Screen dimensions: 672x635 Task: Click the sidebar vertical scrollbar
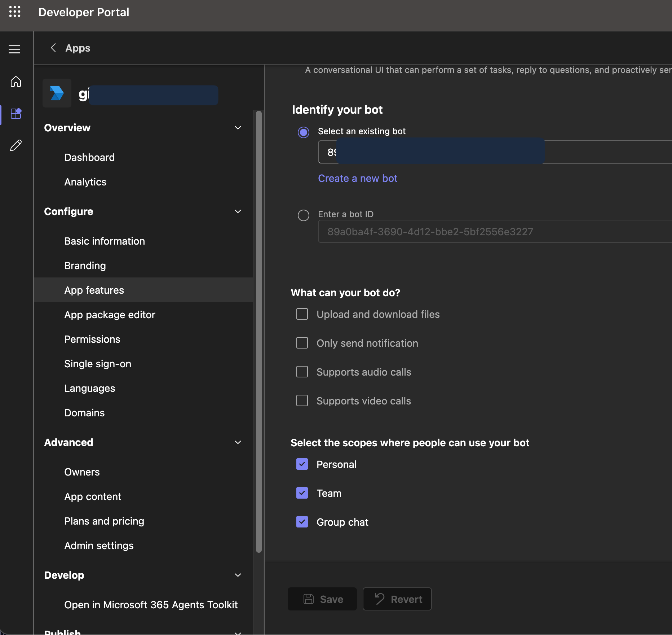pos(259,332)
